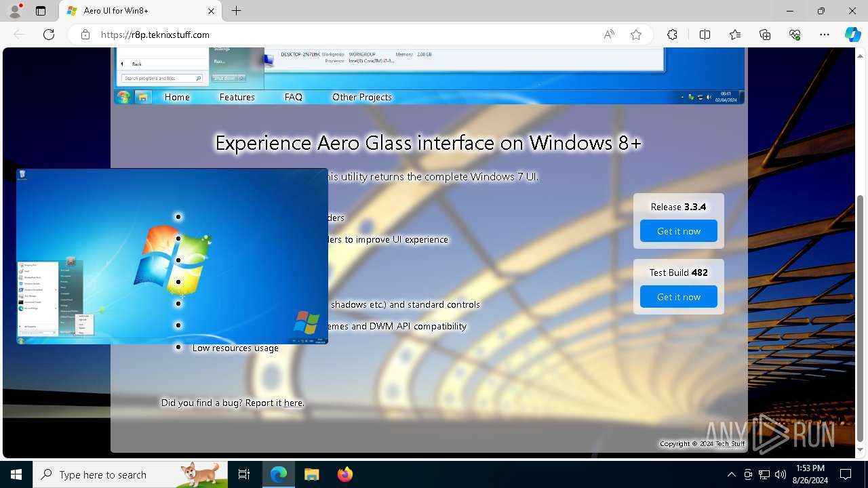
Task: Open the Edge profile icon
Action: coord(14,11)
